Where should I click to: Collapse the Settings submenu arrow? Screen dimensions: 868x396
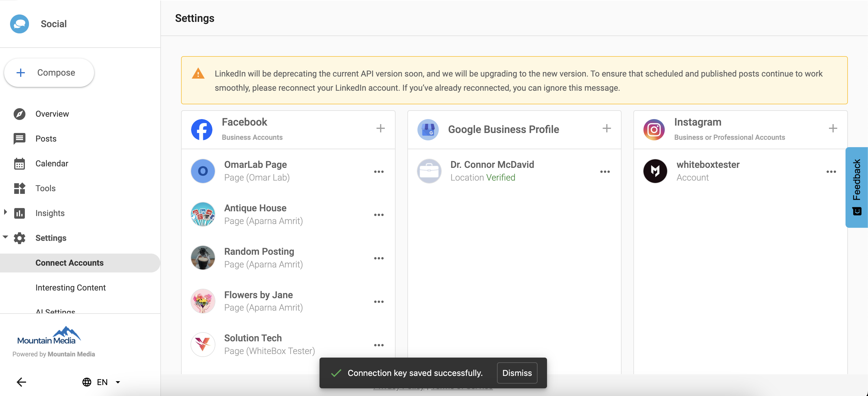click(5, 237)
